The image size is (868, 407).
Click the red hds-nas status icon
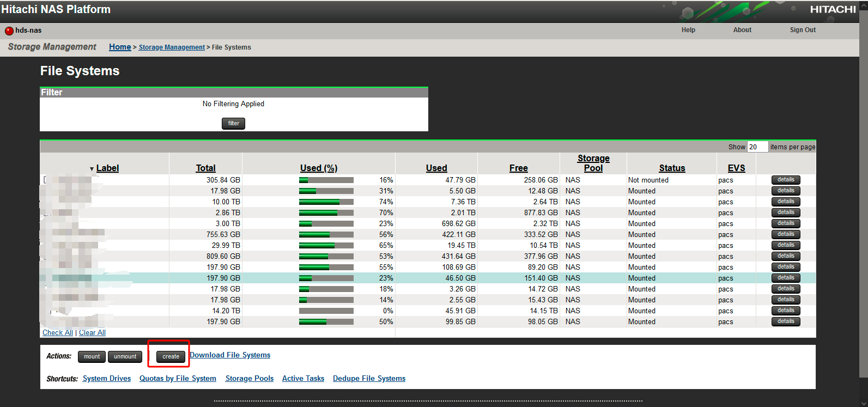(x=9, y=31)
